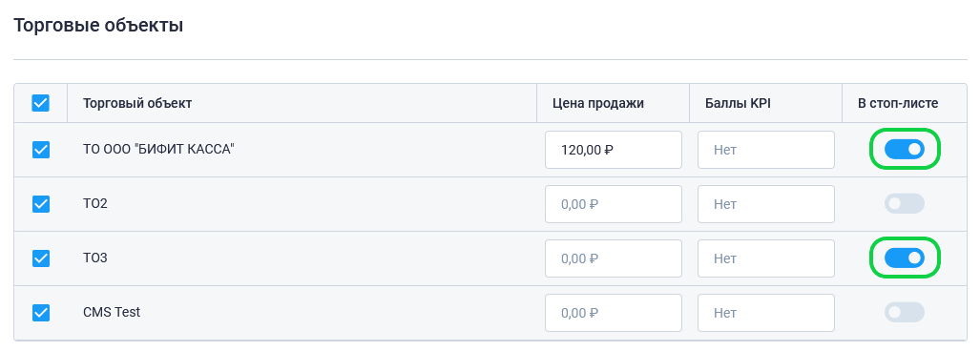980x351 pixels.
Task: Uncheck the ТО ООО "БИФИТ КАССА" checkbox
Action: point(41,150)
